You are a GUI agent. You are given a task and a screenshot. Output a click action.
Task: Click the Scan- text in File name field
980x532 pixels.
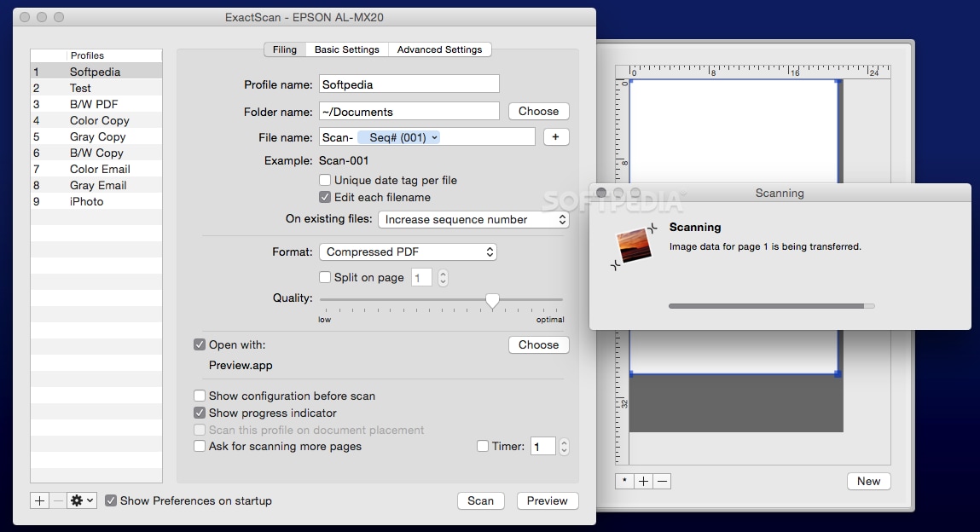pos(338,137)
